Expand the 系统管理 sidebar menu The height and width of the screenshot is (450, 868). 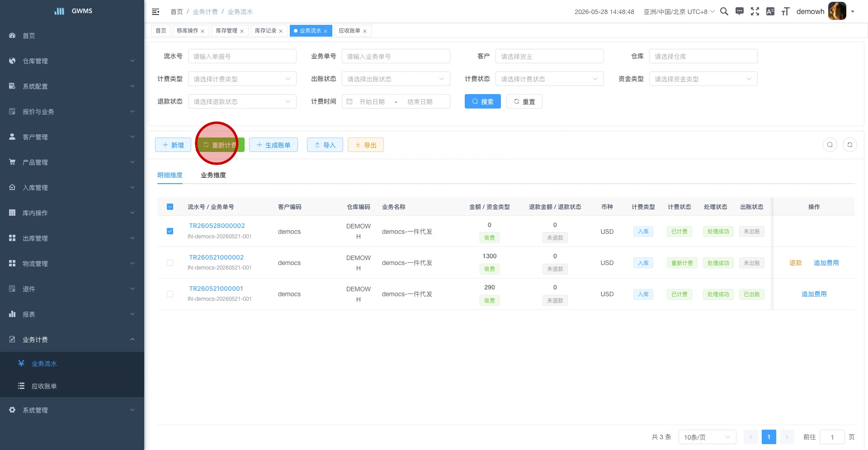pyautogui.click(x=72, y=410)
